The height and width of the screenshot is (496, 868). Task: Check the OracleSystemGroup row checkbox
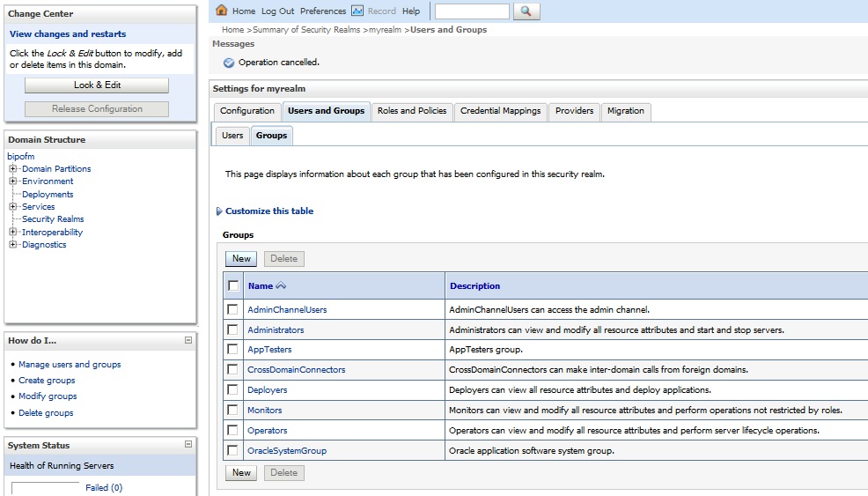pyautogui.click(x=232, y=450)
